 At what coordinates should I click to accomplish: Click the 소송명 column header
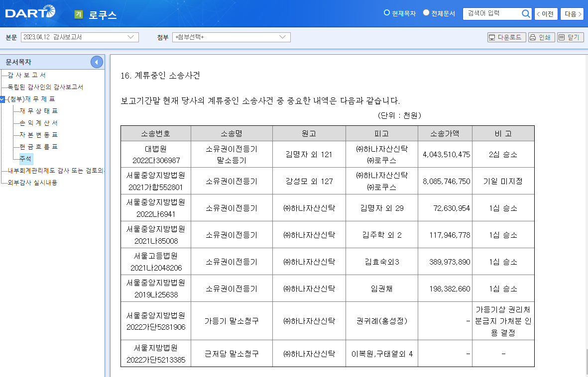click(232, 133)
